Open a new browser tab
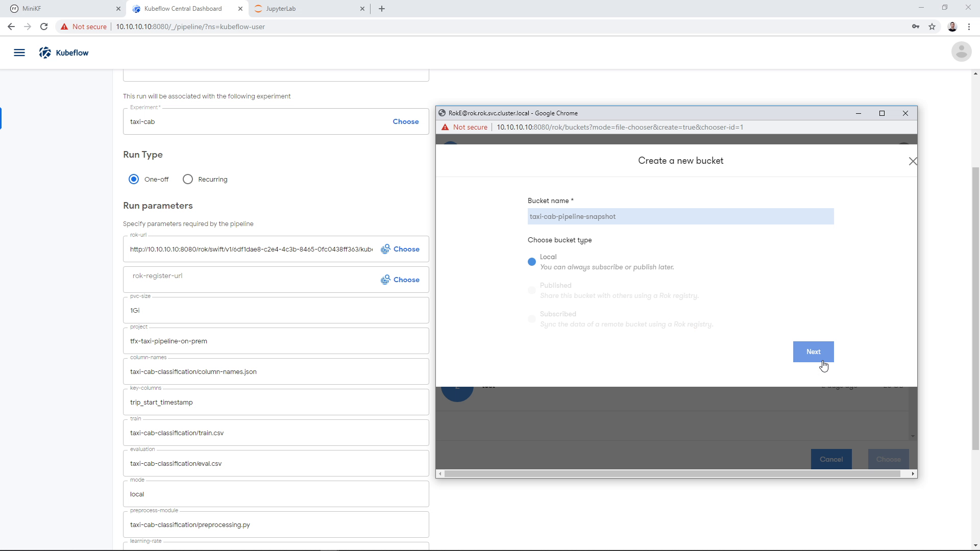The width and height of the screenshot is (980, 551). pos(382,9)
